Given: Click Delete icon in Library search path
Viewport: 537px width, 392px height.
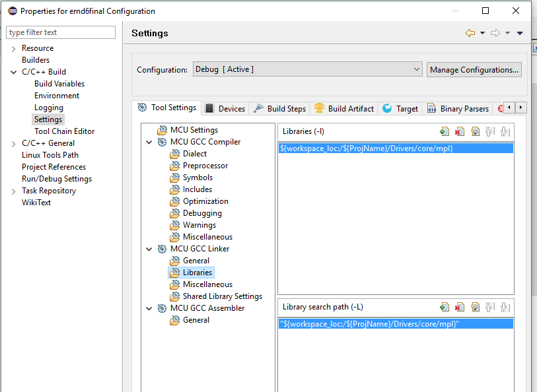Looking at the screenshot, I should point(460,307).
